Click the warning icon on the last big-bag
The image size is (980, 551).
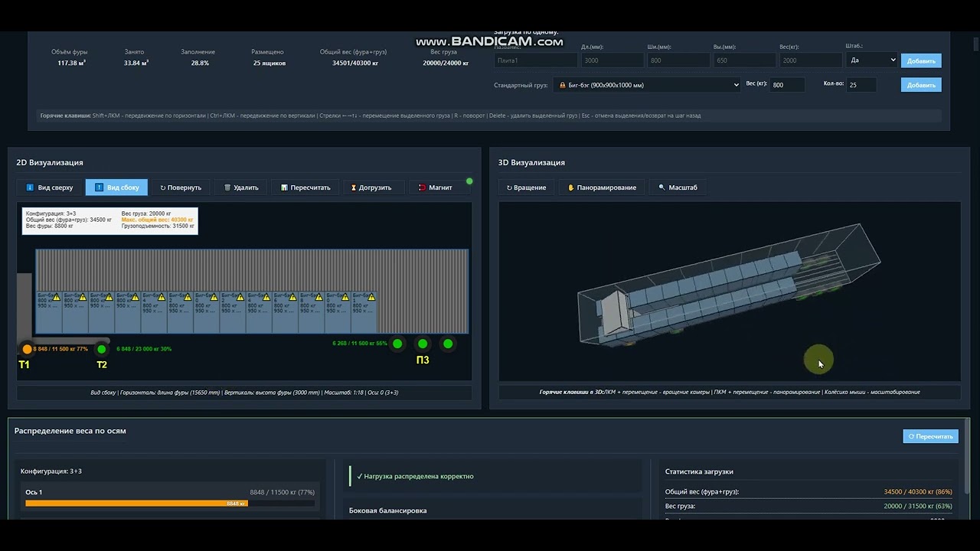pos(372,297)
